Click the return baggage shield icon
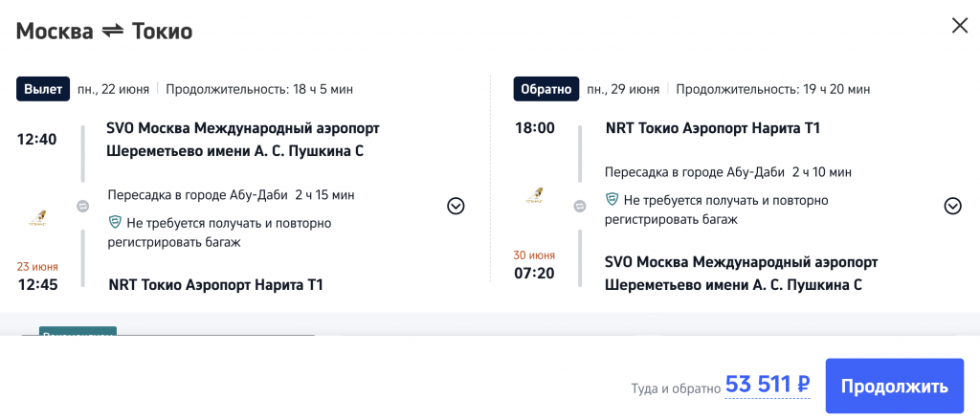980x420 pixels. [612, 199]
